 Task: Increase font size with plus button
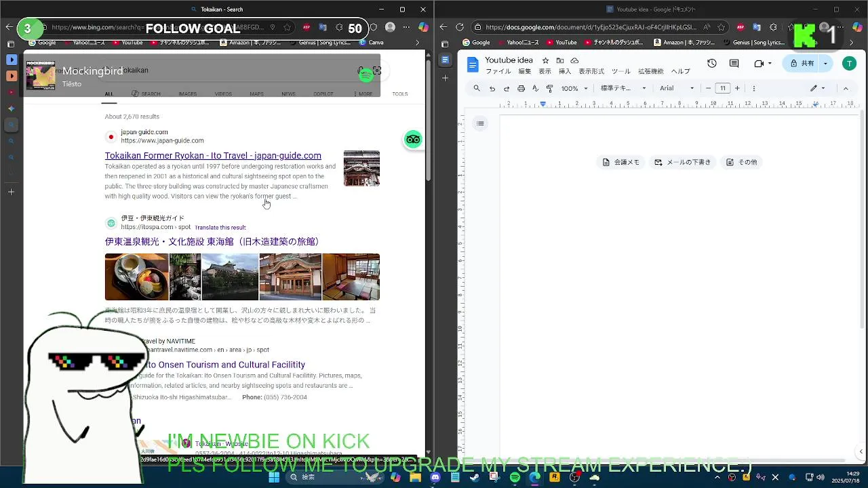pos(737,88)
